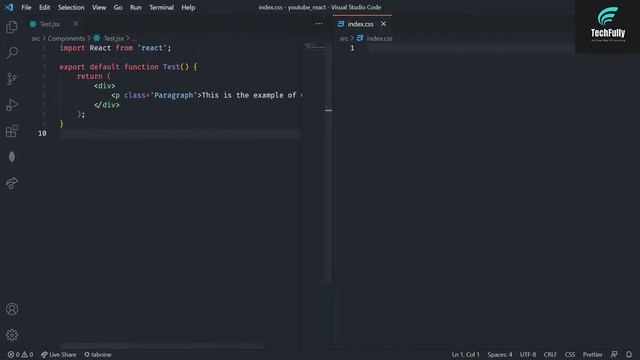Close the Test.jsx tab

(76, 24)
